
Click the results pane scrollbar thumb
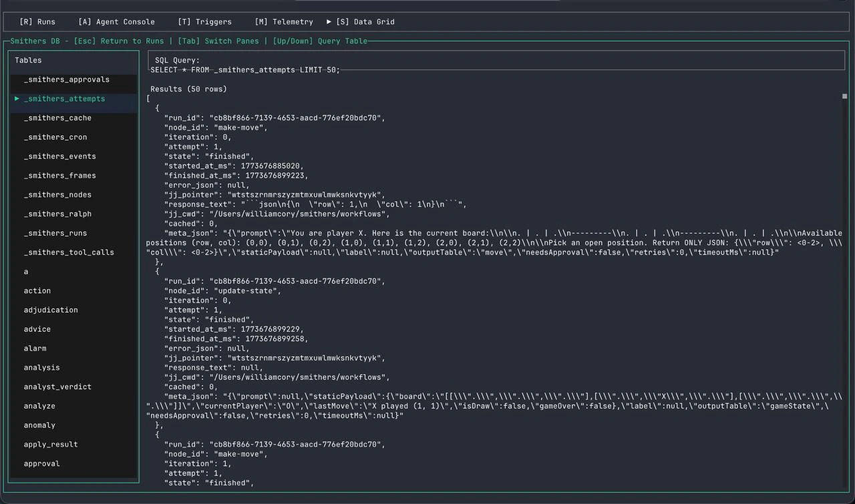tap(844, 96)
